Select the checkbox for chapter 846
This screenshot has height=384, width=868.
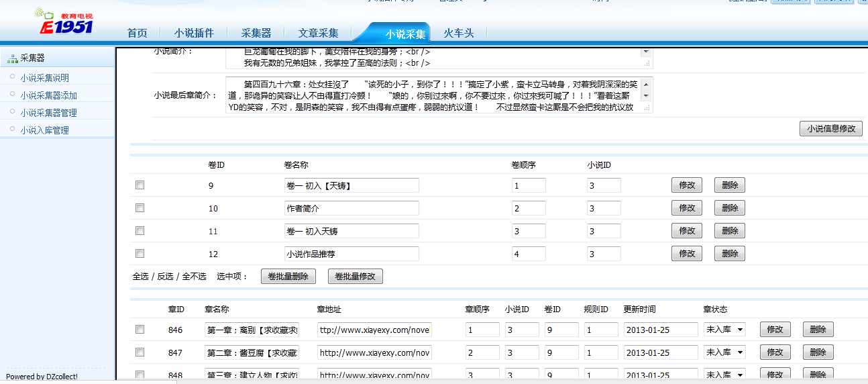(x=140, y=330)
